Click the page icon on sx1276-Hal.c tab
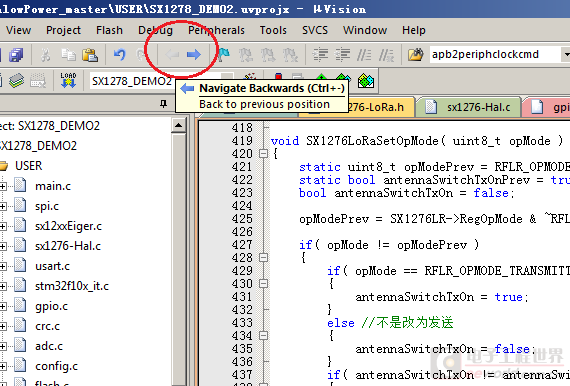The width and height of the screenshot is (570, 386). [431, 107]
